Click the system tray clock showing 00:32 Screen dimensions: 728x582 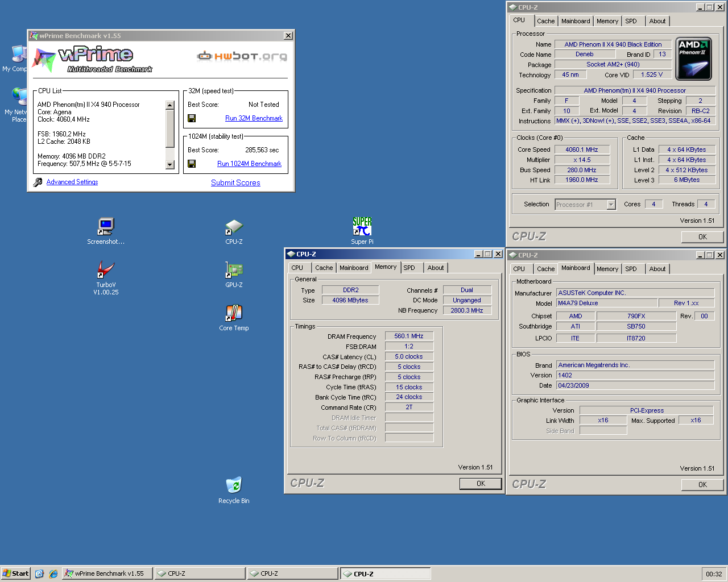click(714, 574)
